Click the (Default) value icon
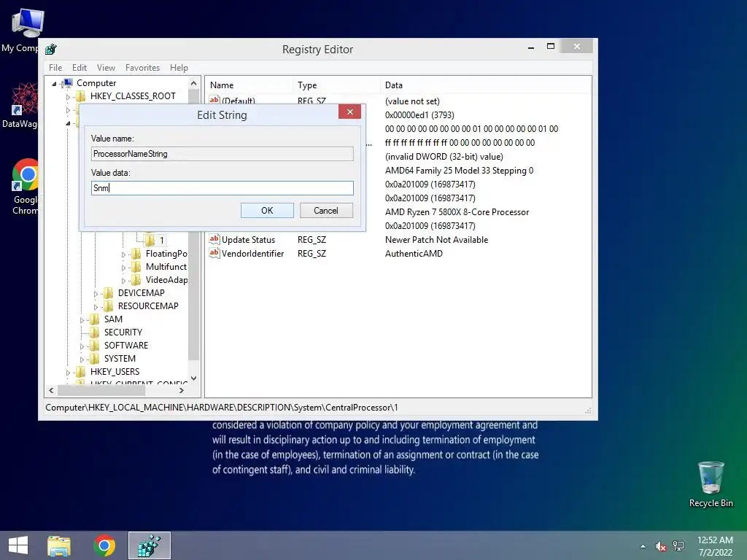The width and height of the screenshot is (747, 560). point(214,99)
